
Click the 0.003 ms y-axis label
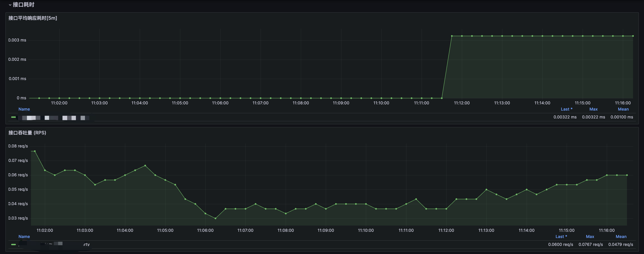click(17, 40)
